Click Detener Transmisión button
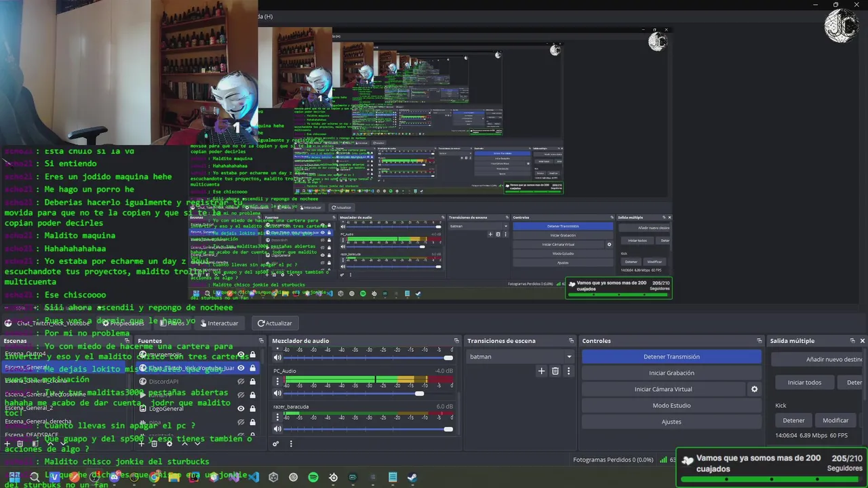 pyautogui.click(x=671, y=357)
